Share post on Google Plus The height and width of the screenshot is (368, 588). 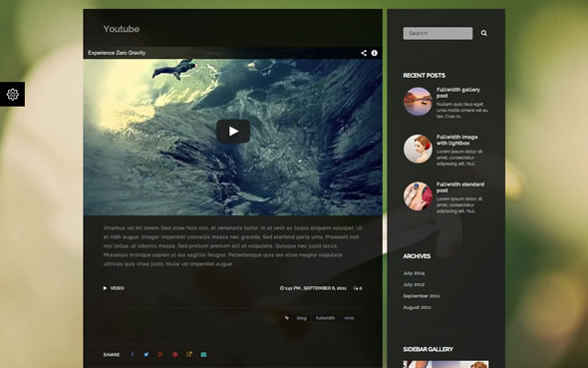(160, 354)
